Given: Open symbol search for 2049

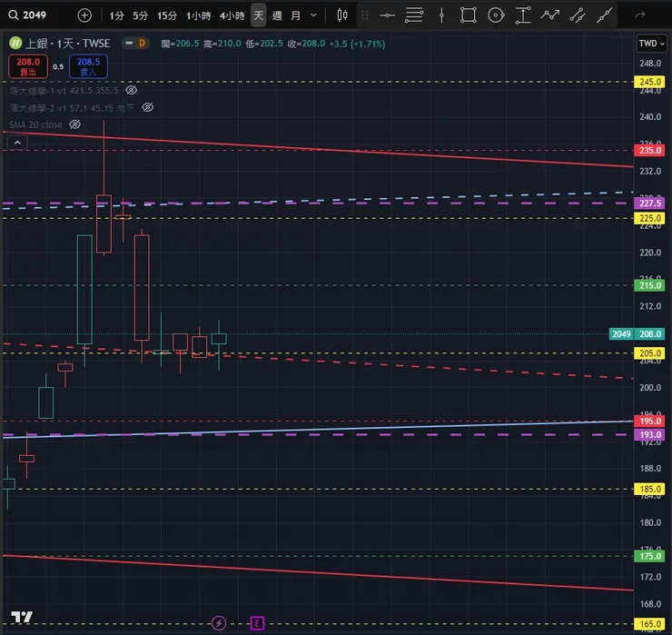Looking at the screenshot, I should click(x=27, y=15).
